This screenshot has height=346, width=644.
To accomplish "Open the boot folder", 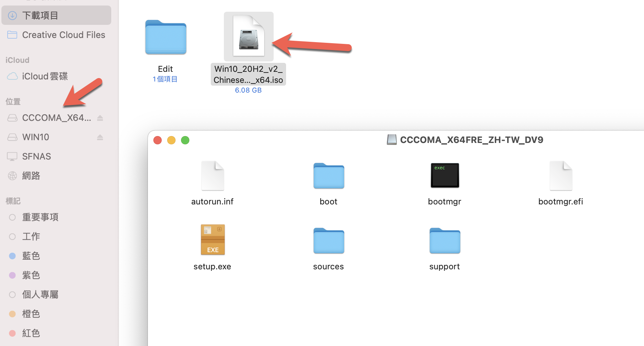I will pos(329,175).
